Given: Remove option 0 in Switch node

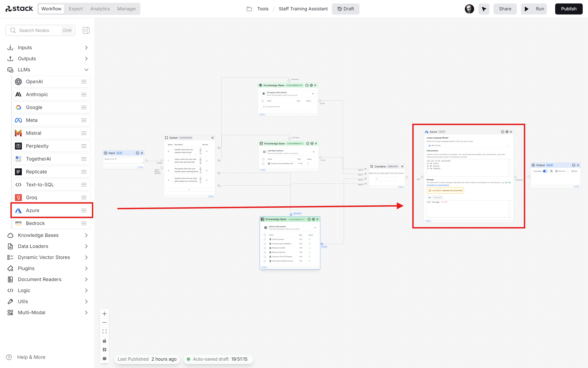Looking at the screenshot, I should point(207,151).
